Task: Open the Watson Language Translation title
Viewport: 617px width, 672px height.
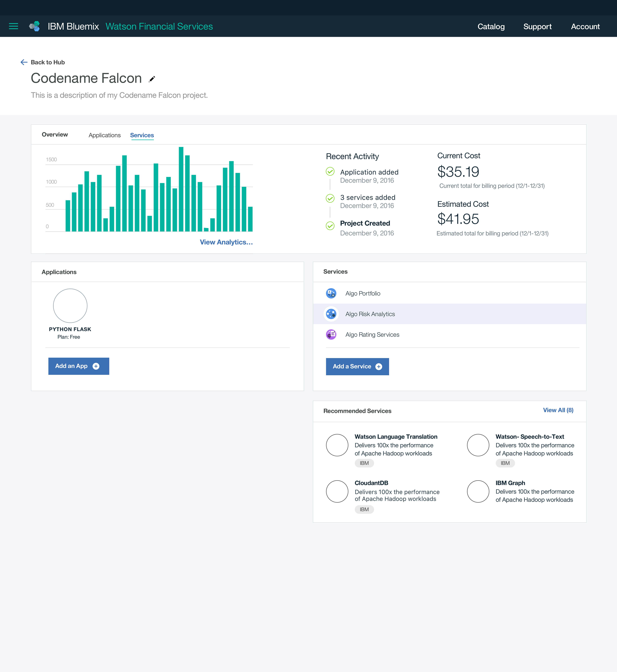Action: pyautogui.click(x=396, y=436)
